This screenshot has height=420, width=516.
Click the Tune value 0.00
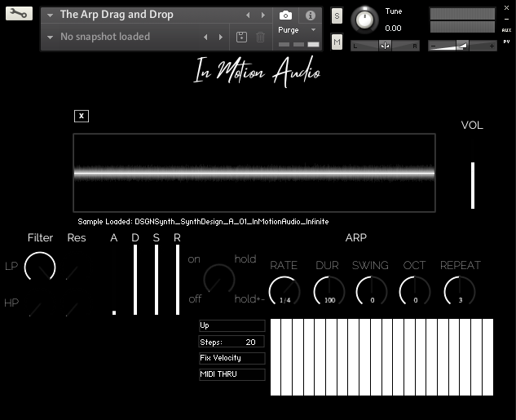(393, 29)
